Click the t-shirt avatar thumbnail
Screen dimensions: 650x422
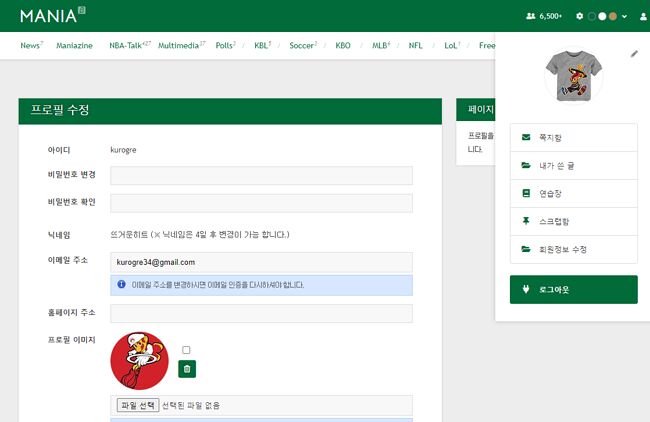pos(574,75)
